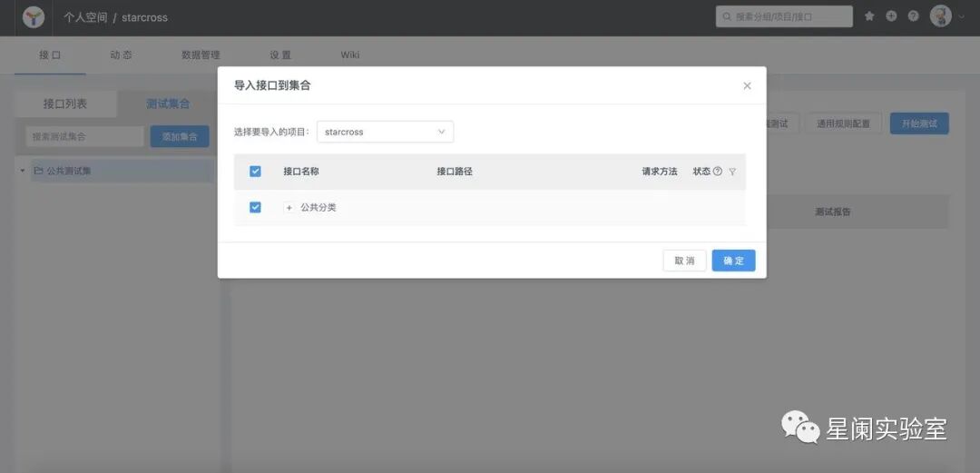Close the import dialog with X
This screenshot has height=473, width=980.
[x=747, y=85]
